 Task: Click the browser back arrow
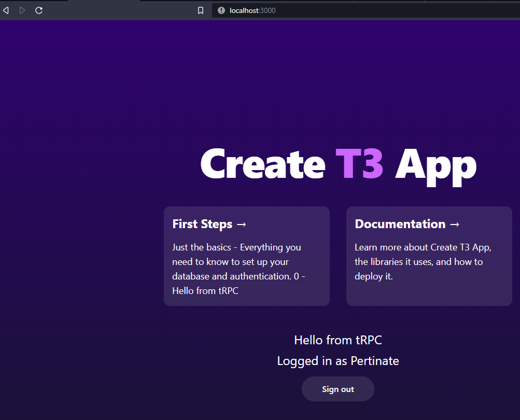[6, 10]
